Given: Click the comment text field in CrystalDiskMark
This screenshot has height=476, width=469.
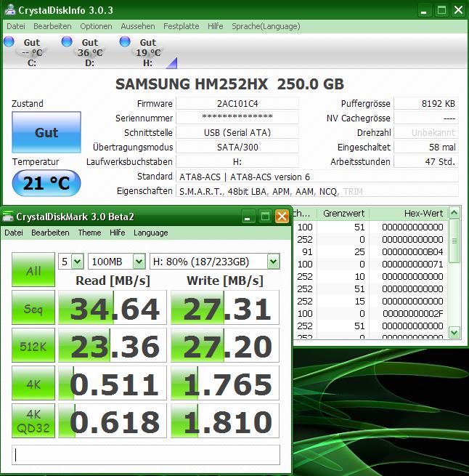Looking at the screenshot, I should point(146,455).
